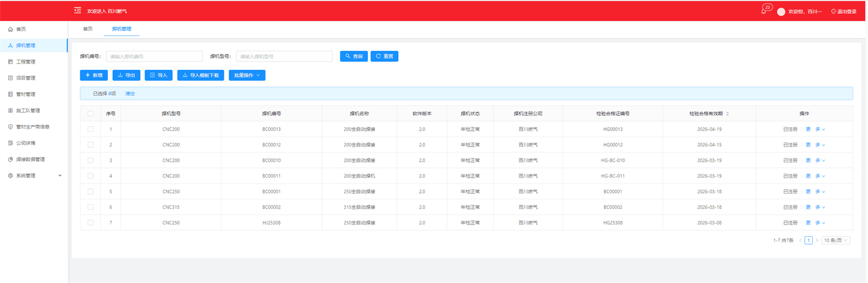The width and height of the screenshot is (868, 283).
Task: Click the 导入模板下载 button
Action: (201, 75)
